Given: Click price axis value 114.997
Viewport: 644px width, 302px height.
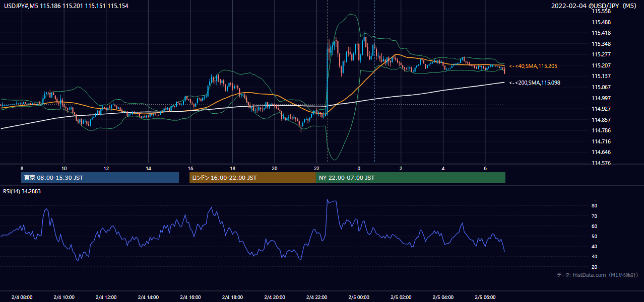Looking at the screenshot, I should click(601, 98).
